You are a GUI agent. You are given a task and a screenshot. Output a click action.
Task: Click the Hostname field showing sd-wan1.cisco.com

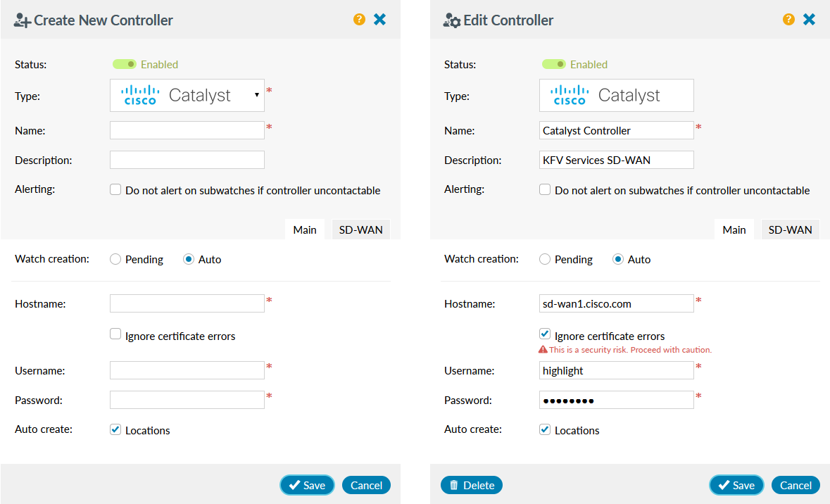(x=616, y=303)
